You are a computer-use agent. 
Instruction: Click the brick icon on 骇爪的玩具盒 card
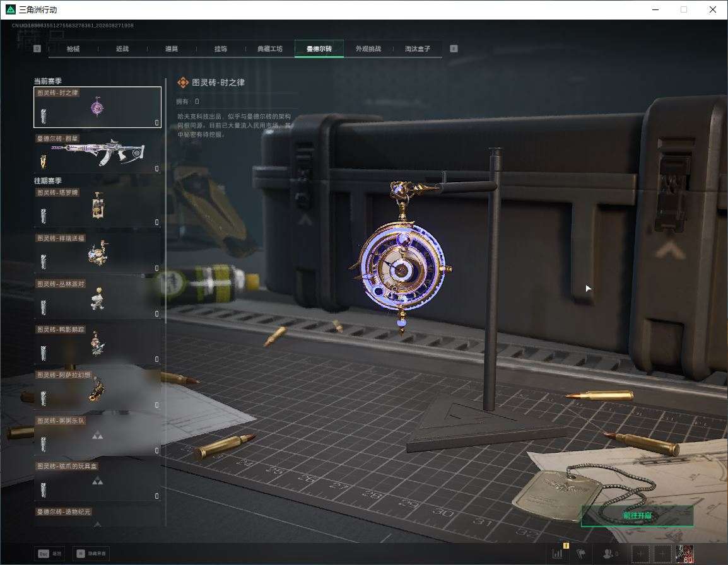43,489
